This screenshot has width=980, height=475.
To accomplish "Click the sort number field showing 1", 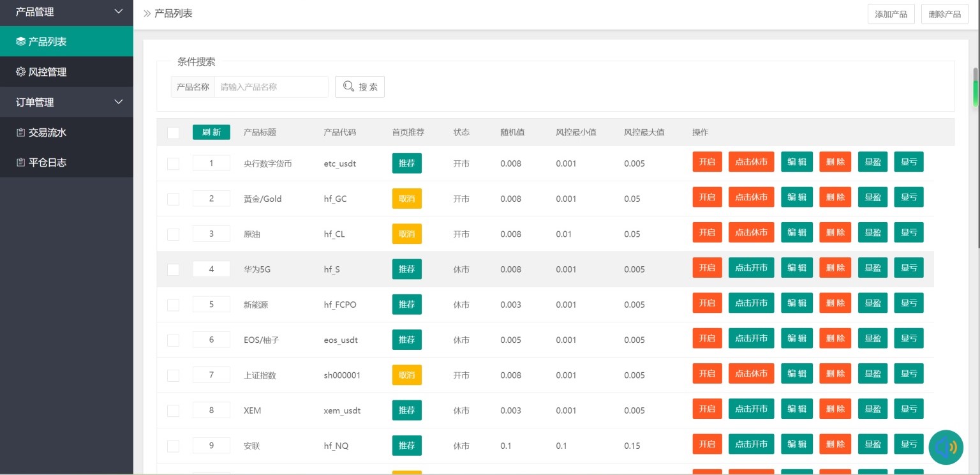I will coord(211,163).
